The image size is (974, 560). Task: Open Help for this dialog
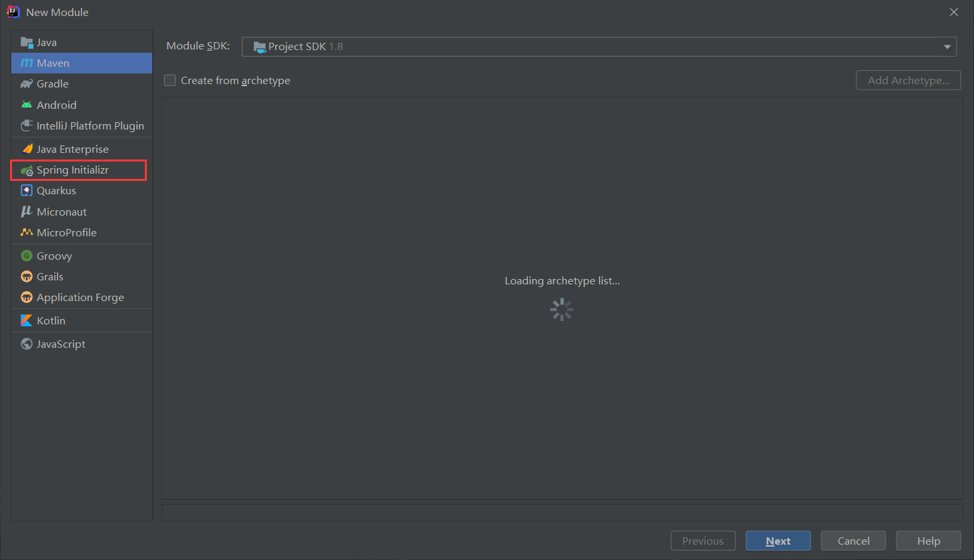pyautogui.click(x=929, y=541)
